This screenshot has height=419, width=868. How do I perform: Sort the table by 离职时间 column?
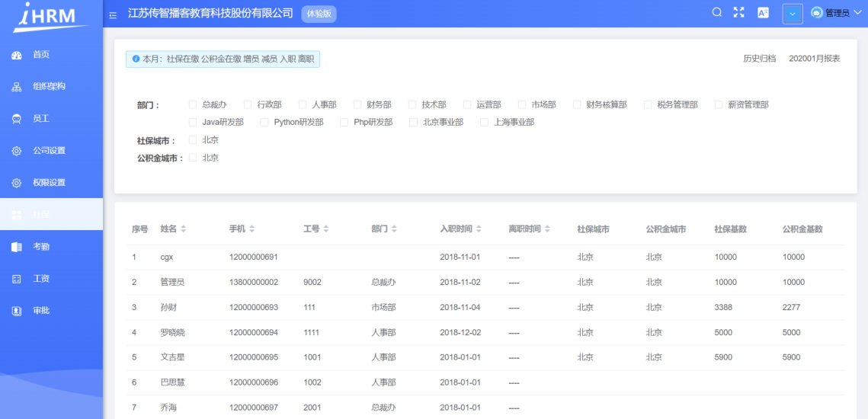[x=547, y=229]
